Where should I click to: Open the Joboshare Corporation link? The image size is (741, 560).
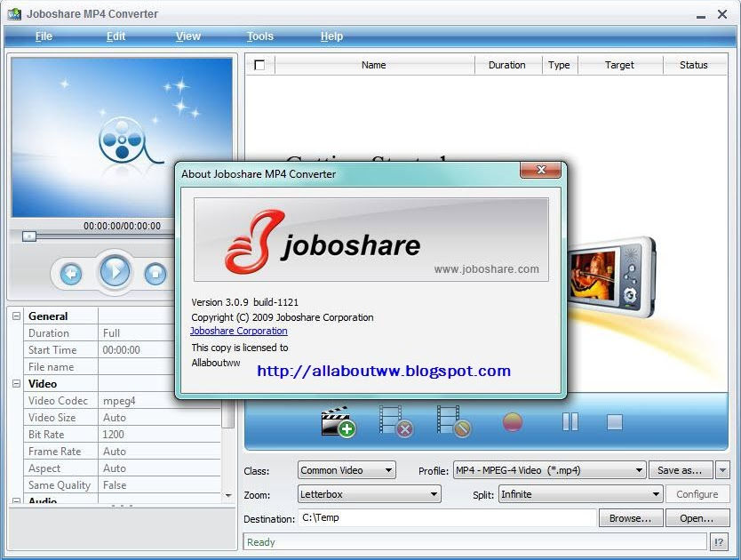(239, 331)
